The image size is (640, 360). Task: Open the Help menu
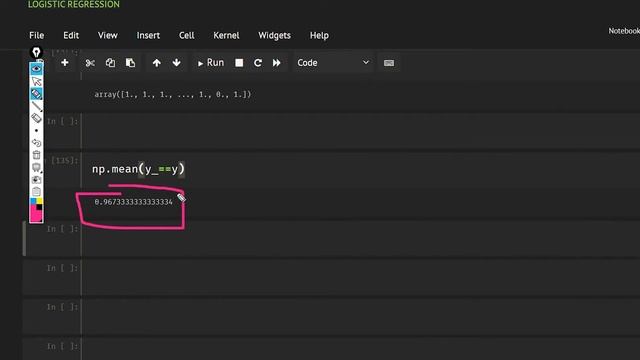tap(319, 36)
